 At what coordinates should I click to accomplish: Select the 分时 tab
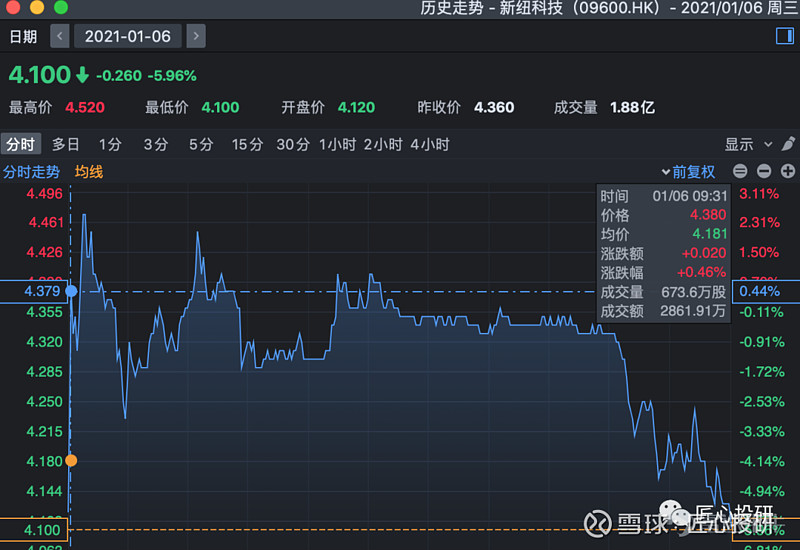[x=20, y=144]
